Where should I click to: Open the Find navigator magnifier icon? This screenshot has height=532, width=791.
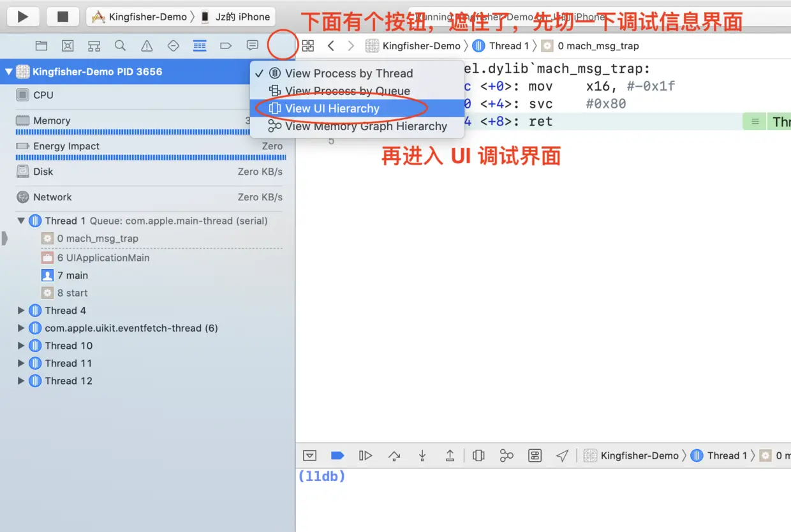pos(120,46)
